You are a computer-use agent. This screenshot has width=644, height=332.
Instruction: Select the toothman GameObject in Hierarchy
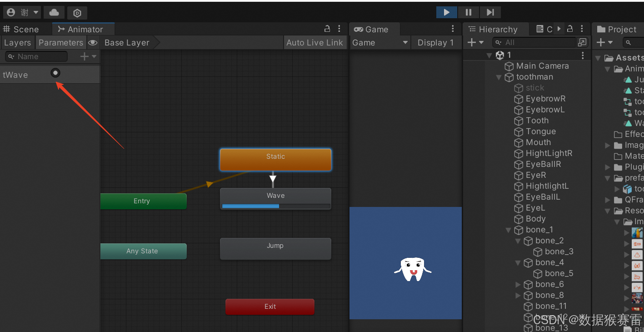534,77
